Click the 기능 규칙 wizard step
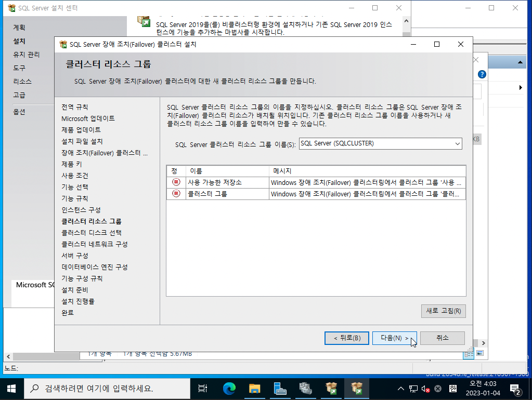 point(75,198)
